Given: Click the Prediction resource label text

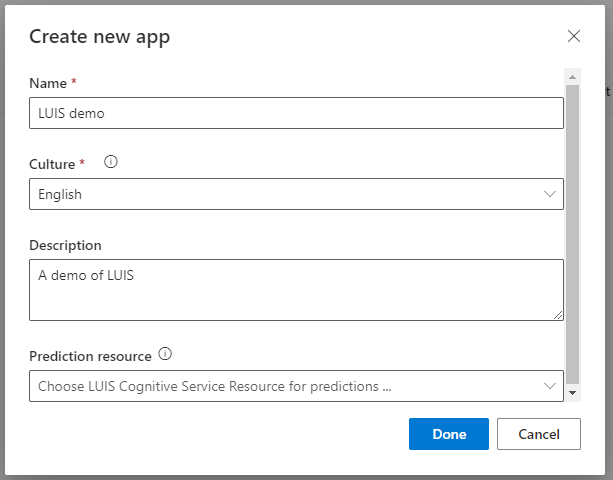Looking at the screenshot, I should [90, 356].
